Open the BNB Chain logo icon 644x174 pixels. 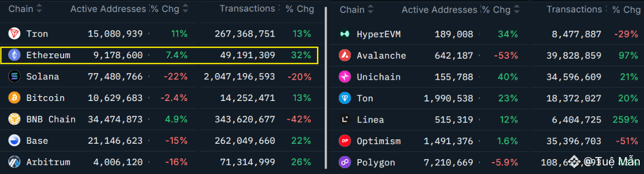pyautogui.click(x=14, y=119)
